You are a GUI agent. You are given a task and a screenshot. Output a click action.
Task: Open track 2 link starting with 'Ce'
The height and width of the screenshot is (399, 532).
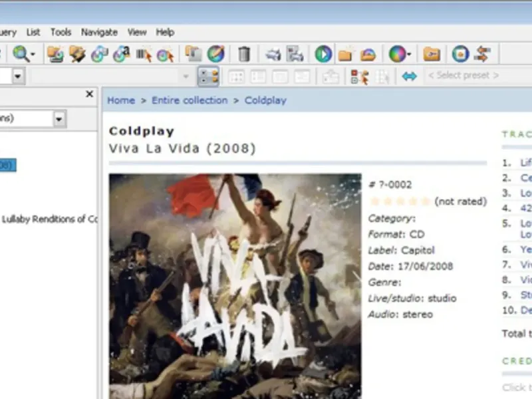(x=526, y=178)
